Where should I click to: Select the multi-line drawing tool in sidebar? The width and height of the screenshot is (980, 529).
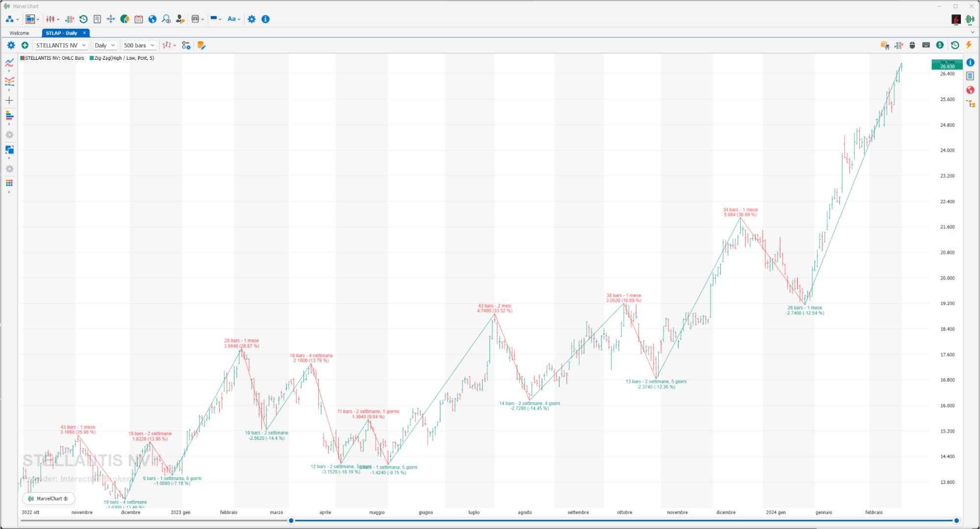click(x=9, y=81)
